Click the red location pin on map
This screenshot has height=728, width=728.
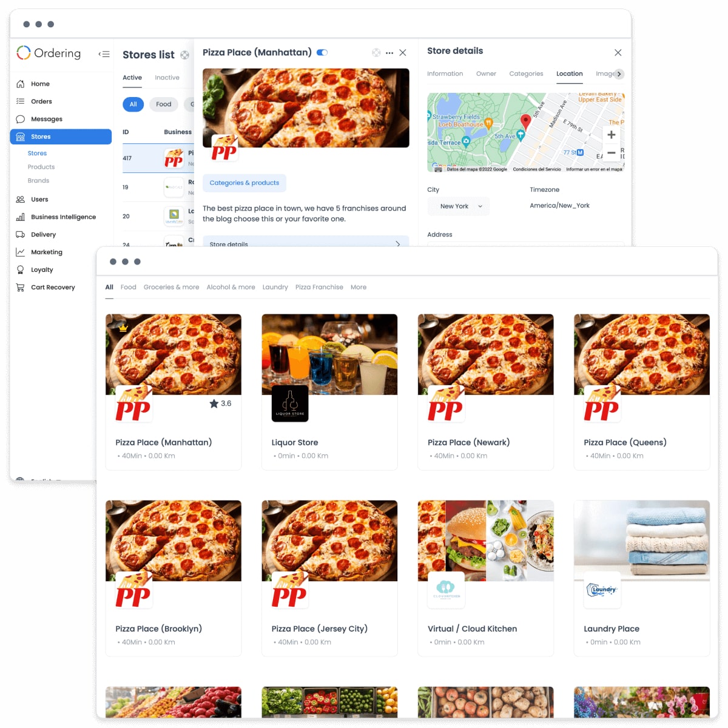(526, 122)
